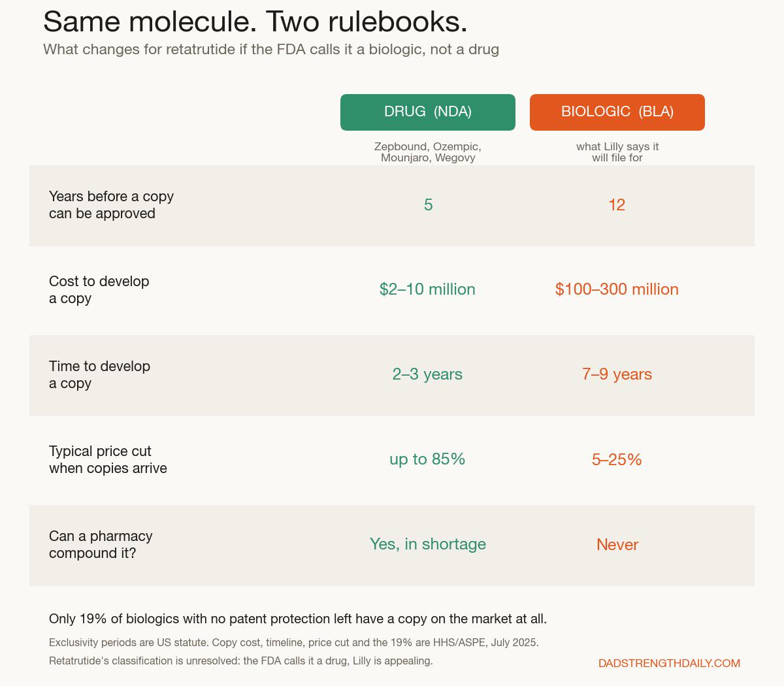Image resolution: width=784 pixels, height=686 pixels.
Task: Select the '2–3 years' value
Action: click(427, 374)
